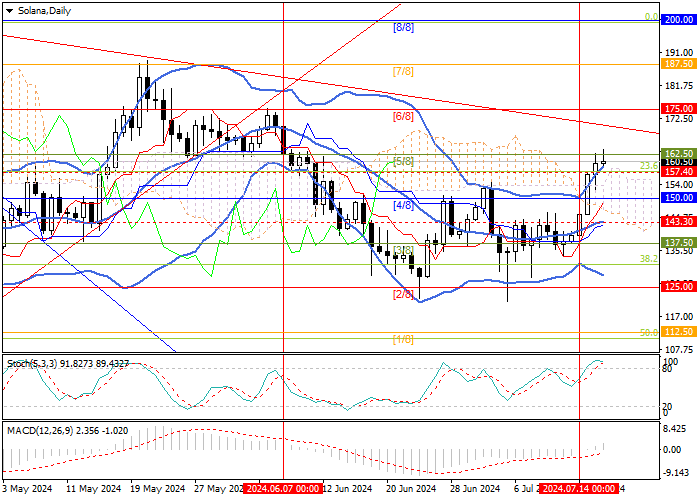700x500 pixels.
Task: Select the 200.00 price level label
Action: [x=679, y=20]
